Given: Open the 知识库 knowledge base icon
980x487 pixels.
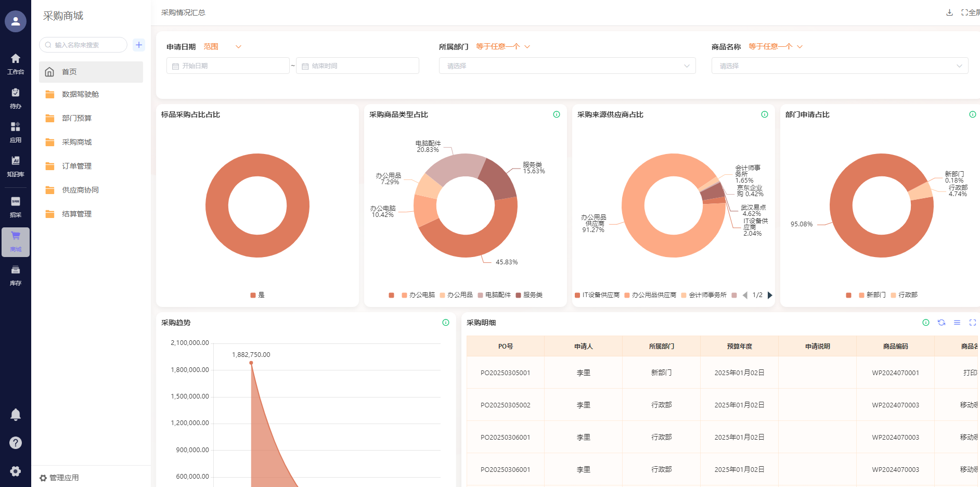Looking at the screenshot, I should pos(16,166).
